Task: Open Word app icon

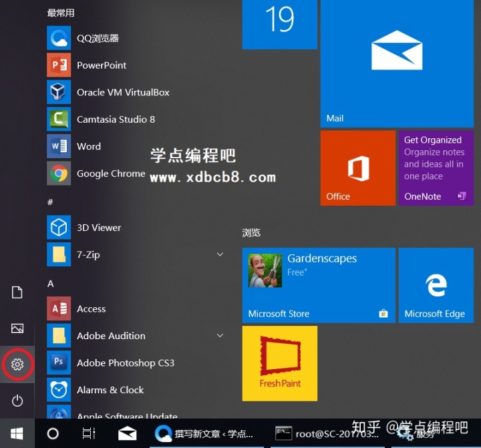Action: tap(59, 146)
